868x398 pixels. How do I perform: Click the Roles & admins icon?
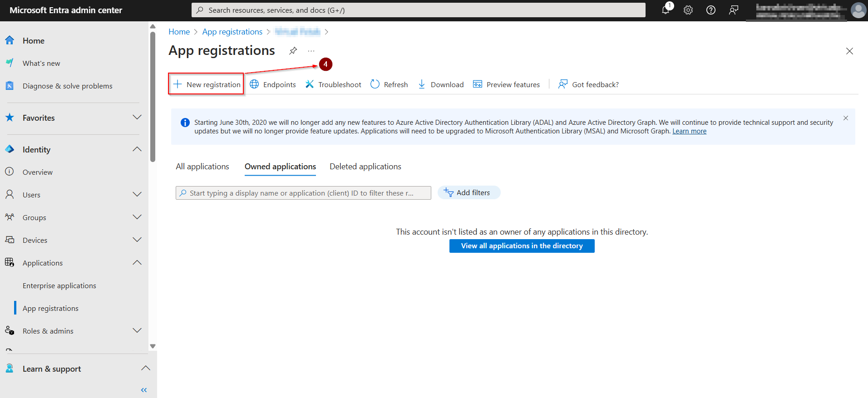[x=9, y=330]
